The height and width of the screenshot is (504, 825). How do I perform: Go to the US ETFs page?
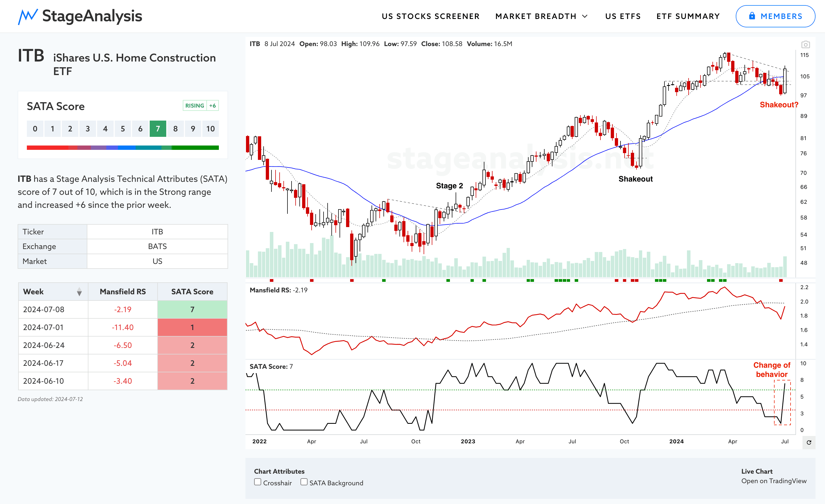click(623, 16)
